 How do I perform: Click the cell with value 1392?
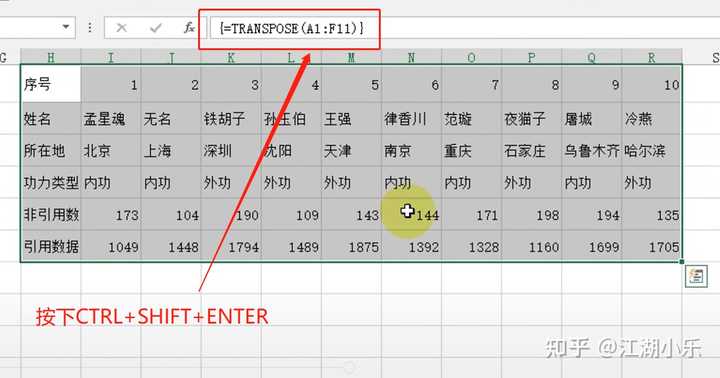click(x=411, y=246)
